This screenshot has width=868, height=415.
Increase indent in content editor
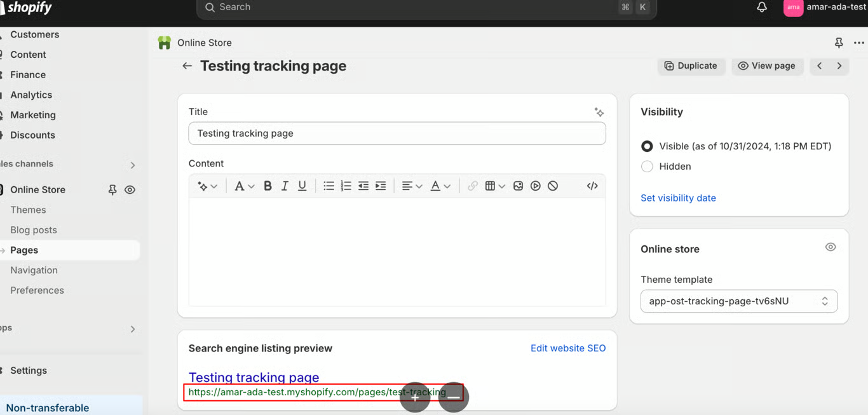point(381,186)
